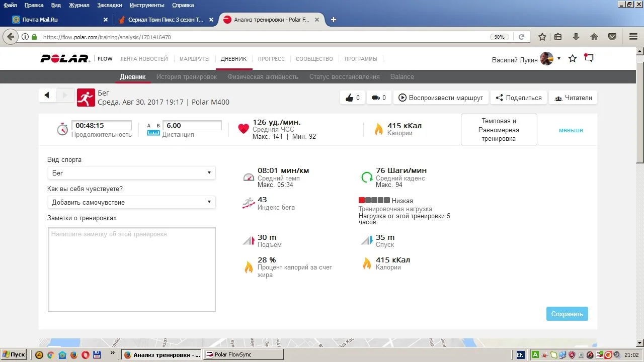Go to ПРОГРАММЫ in the Polar navigation
Viewport: 644px width, 362px height.
[361, 59]
